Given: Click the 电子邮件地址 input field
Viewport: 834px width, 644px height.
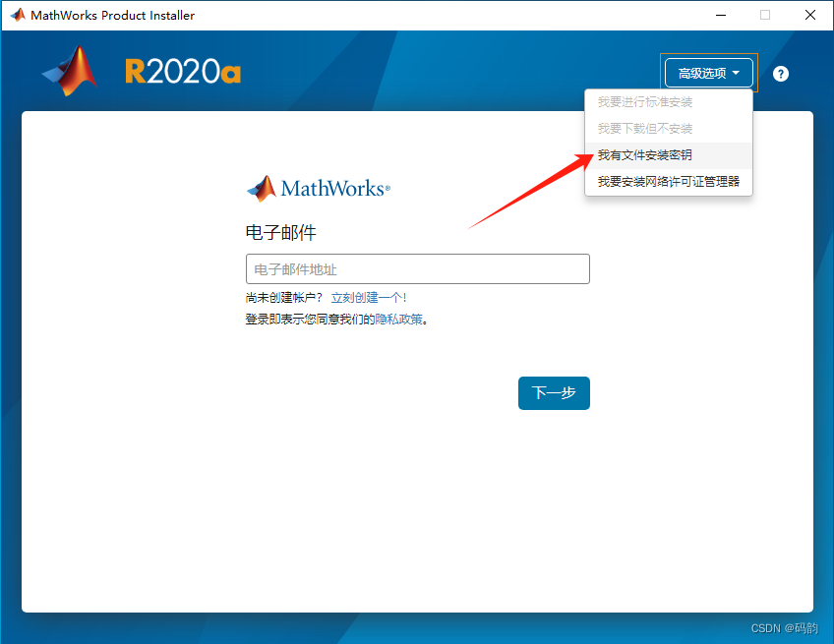Looking at the screenshot, I should 417,268.
